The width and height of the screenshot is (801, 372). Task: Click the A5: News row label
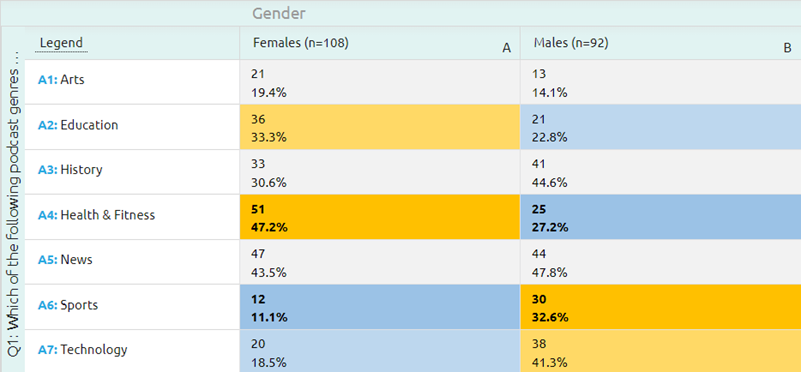click(65, 260)
